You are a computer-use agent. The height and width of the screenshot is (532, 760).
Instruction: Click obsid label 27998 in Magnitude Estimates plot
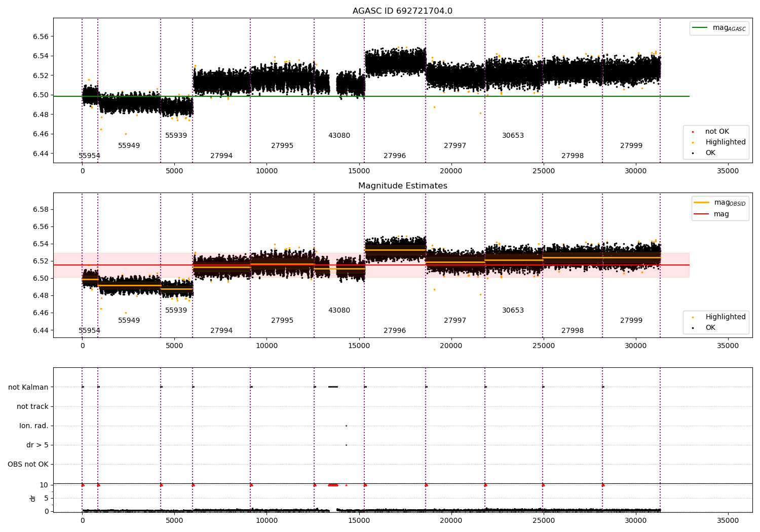pos(573,331)
